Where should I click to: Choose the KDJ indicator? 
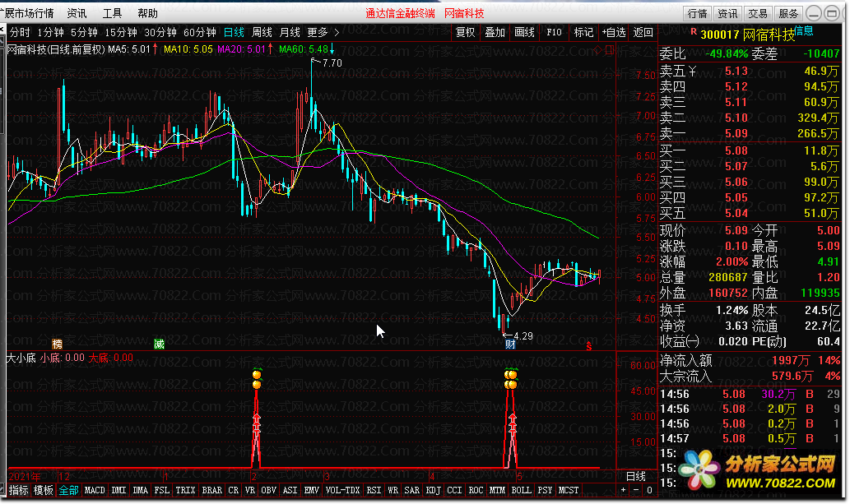[x=433, y=491]
